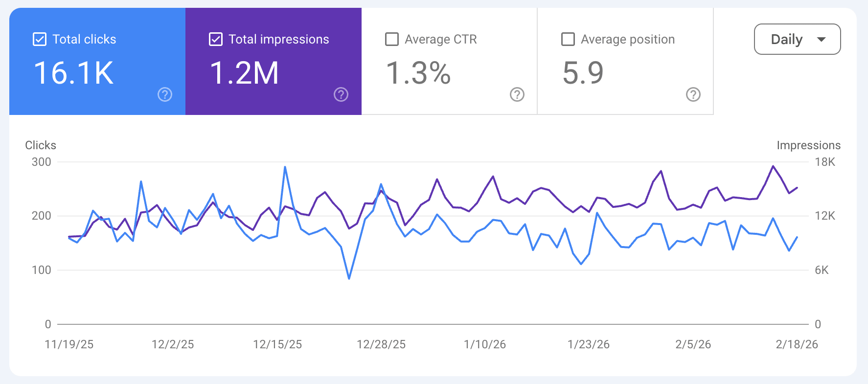Enable the Average position checkbox
Image resolution: width=868 pixels, height=384 pixels.
pyautogui.click(x=568, y=39)
